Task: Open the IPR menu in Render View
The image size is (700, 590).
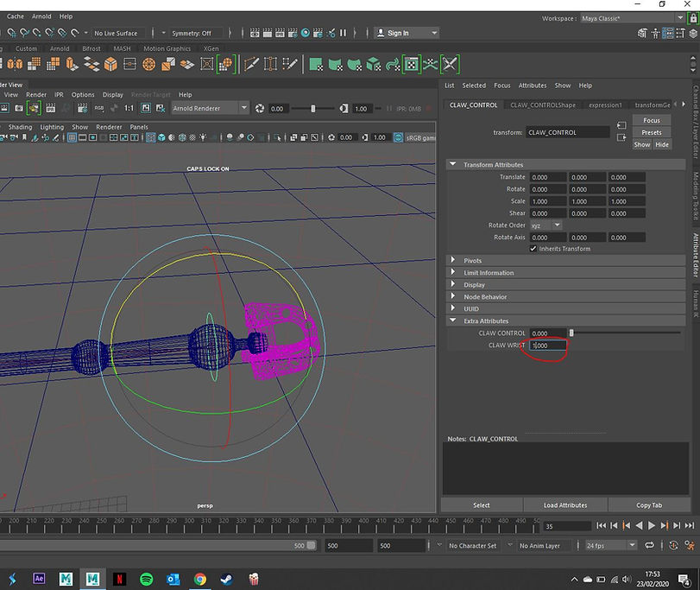Action: click(x=59, y=95)
